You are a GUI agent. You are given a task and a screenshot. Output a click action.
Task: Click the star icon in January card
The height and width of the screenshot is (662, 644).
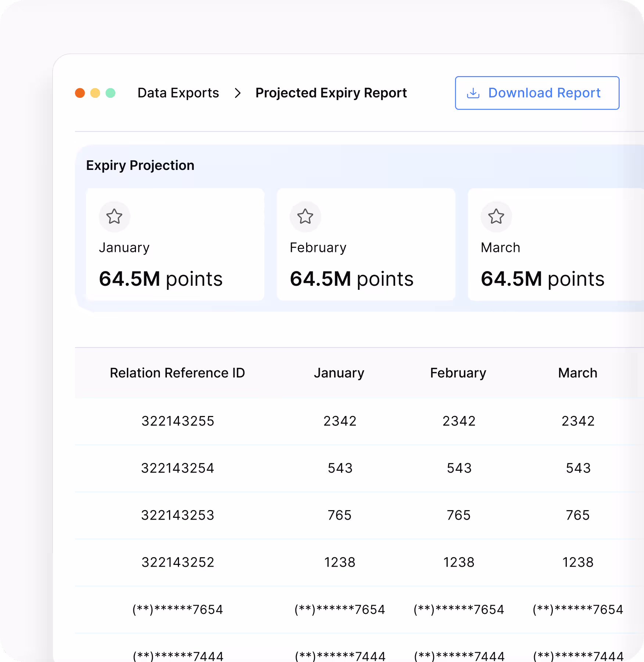click(114, 216)
